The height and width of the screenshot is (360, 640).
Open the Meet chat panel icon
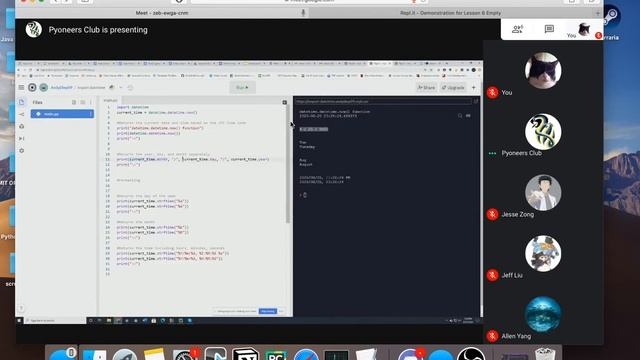coord(549,29)
